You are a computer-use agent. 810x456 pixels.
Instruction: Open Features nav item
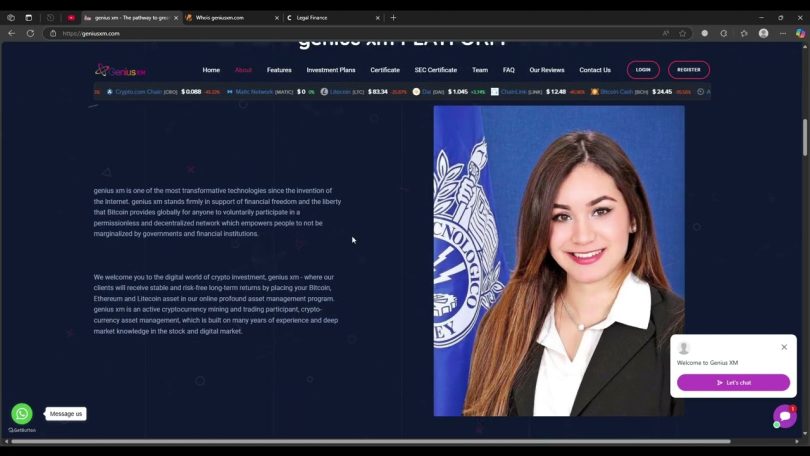tap(279, 70)
